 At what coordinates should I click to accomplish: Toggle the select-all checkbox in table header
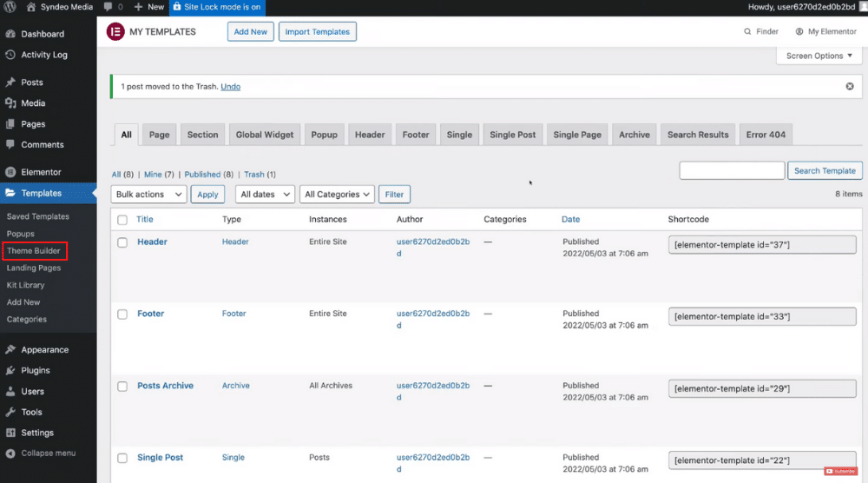[122, 220]
